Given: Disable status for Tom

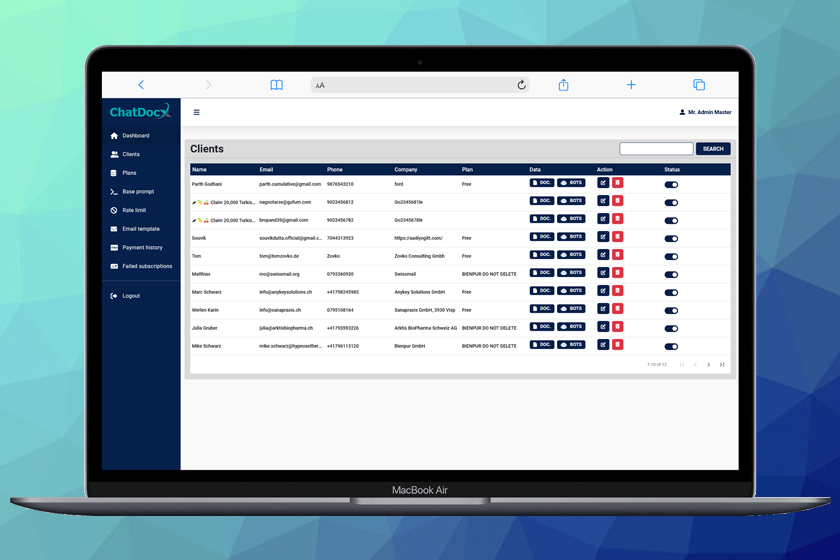Looking at the screenshot, I should coord(671,256).
